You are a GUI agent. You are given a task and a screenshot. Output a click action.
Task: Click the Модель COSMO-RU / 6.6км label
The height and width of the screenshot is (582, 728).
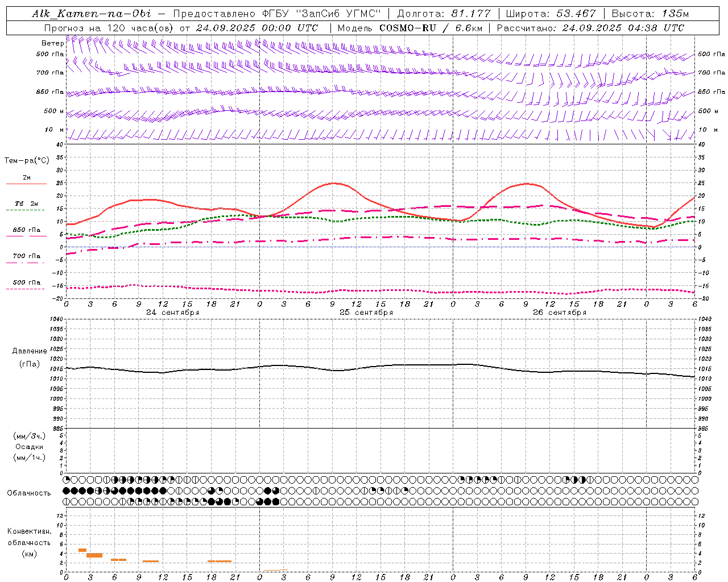click(410, 27)
